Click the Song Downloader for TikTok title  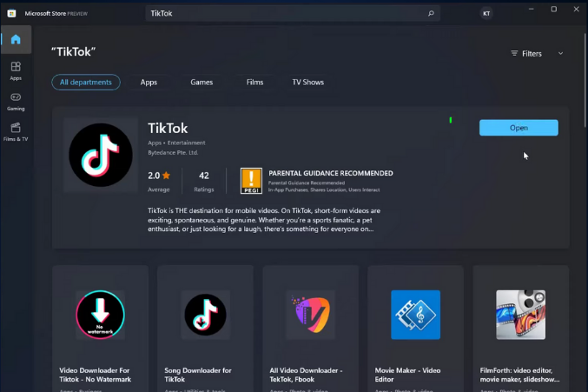pyautogui.click(x=198, y=375)
